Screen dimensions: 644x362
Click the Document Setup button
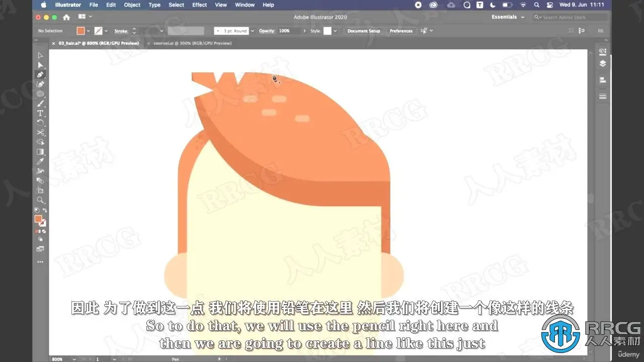click(x=364, y=31)
